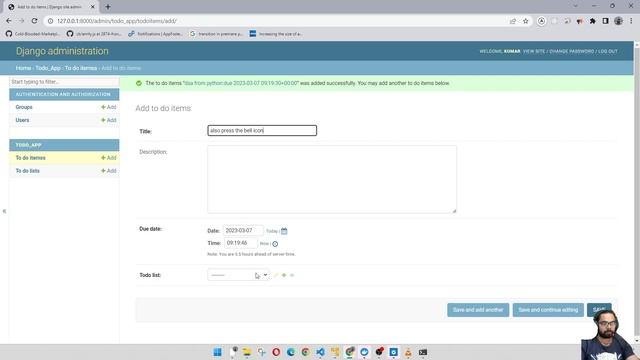640x360 pixels.
Task: Click the VIEW SITE link in the header
Action: click(534, 51)
